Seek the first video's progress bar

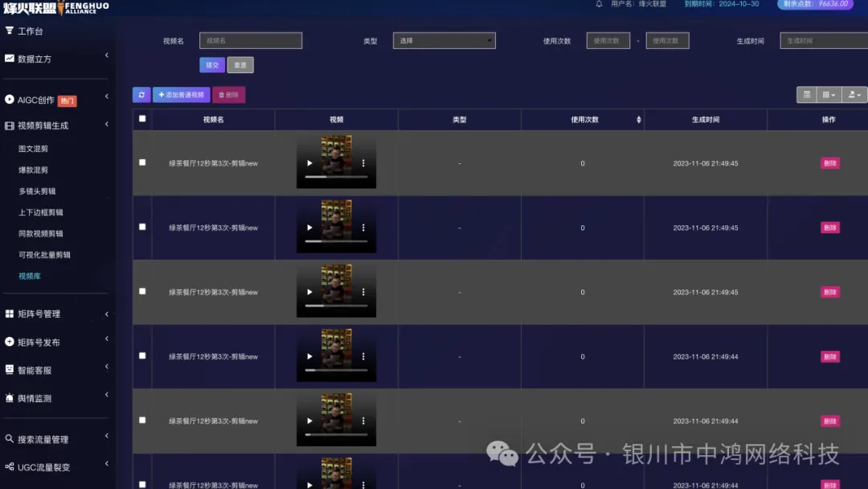(x=336, y=177)
